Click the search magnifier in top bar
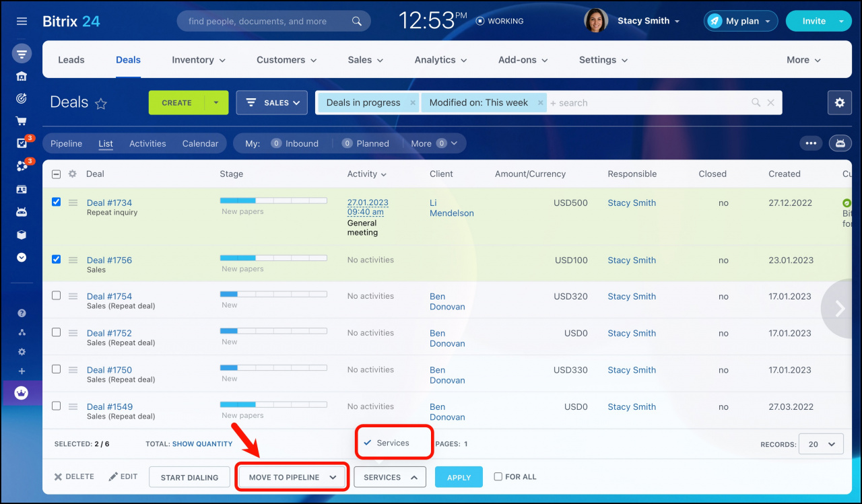Image resolution: width=862 pixels, height=504 pixels. coord(357,22)
